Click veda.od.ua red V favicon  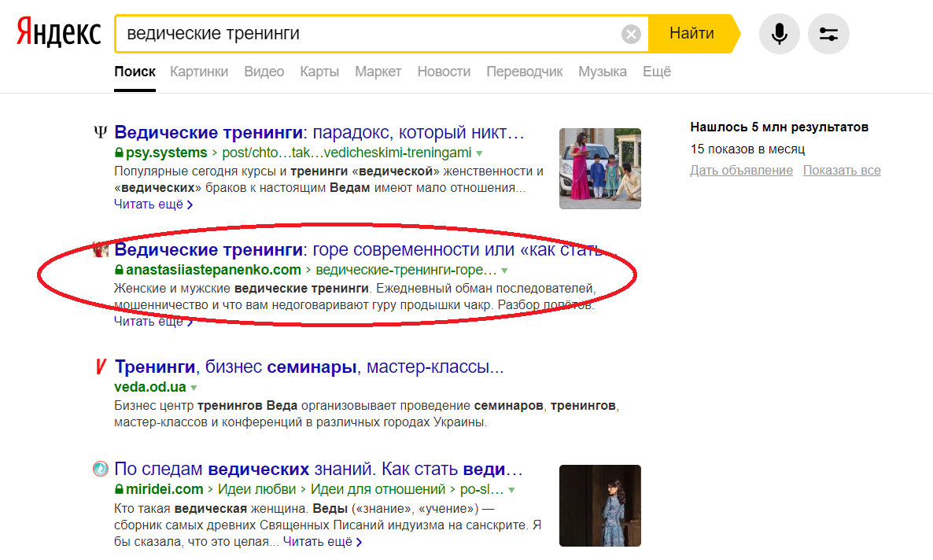(100, 367)
